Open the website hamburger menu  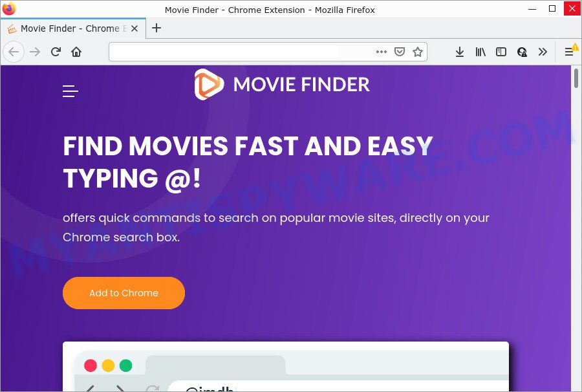[70, 91]
